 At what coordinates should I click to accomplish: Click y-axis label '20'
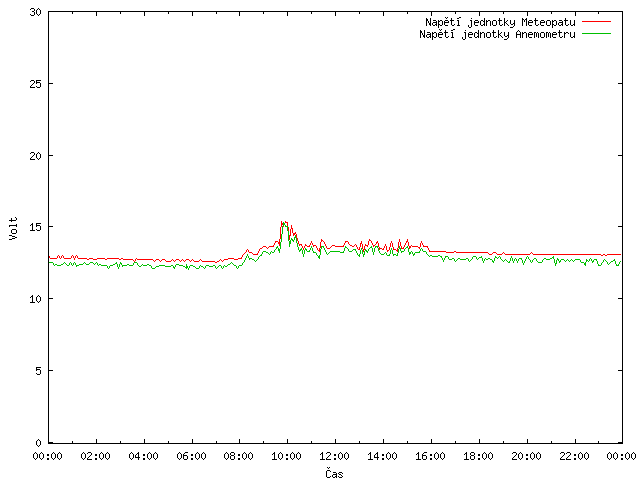pos(36,156)
